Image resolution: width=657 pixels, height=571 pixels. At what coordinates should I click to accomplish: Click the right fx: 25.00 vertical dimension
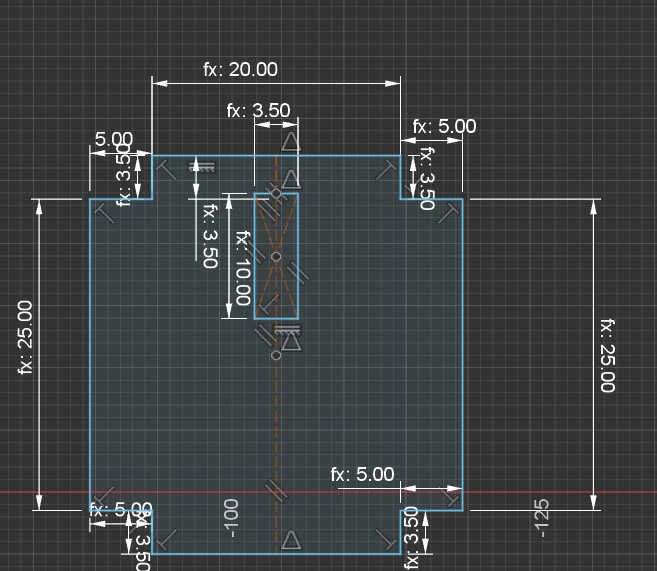(x=606, y=355)
